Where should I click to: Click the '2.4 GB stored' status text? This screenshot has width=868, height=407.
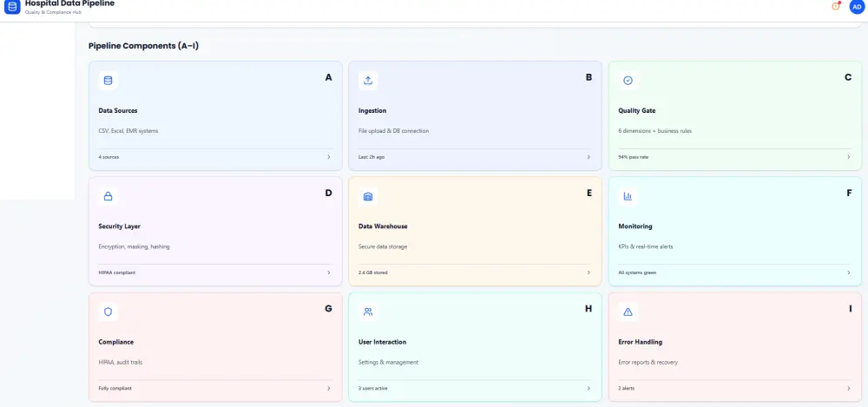coord(373,273)
